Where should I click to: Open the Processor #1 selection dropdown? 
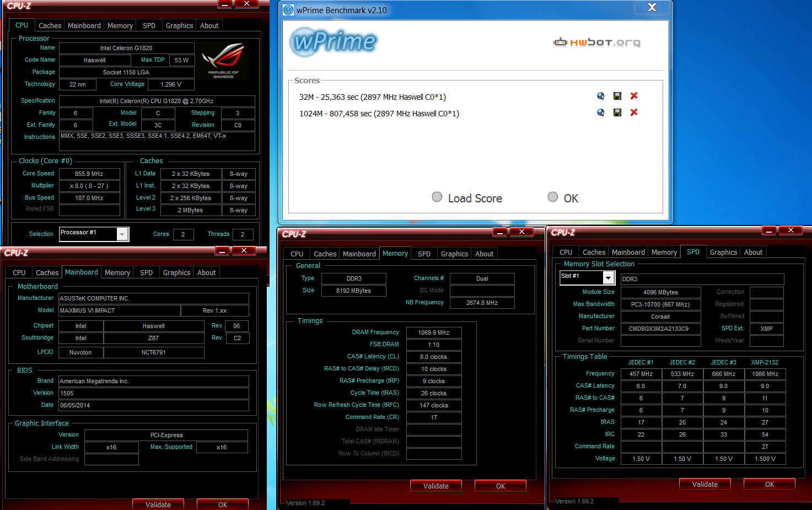pyautogui.click(x=123, y=234)
